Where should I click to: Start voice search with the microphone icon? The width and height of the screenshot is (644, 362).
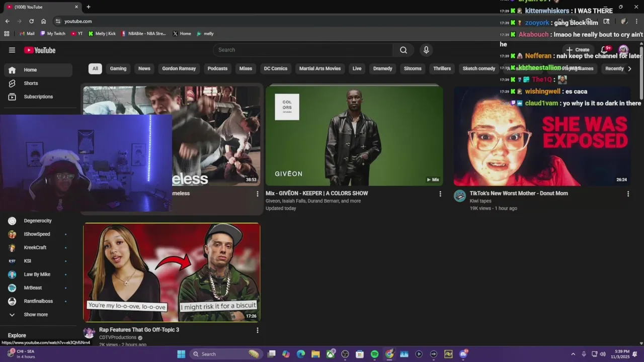[x=426, y=50]
